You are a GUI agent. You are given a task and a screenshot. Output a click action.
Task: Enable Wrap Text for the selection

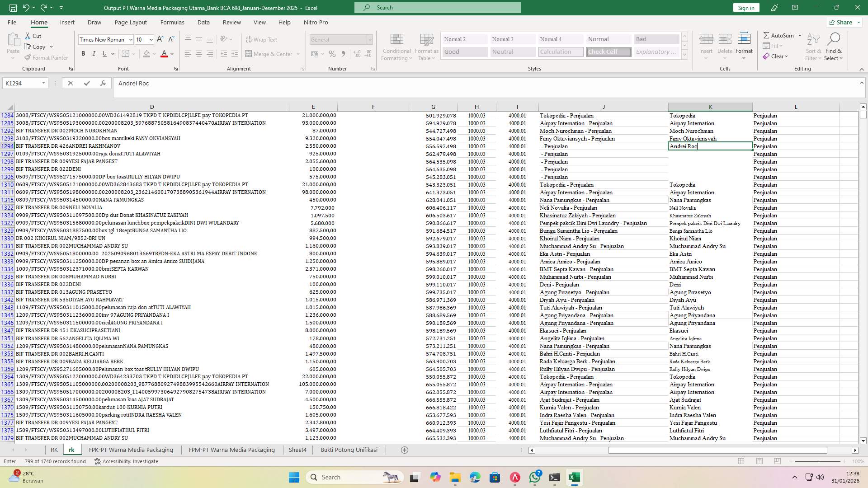click(262, 39)
